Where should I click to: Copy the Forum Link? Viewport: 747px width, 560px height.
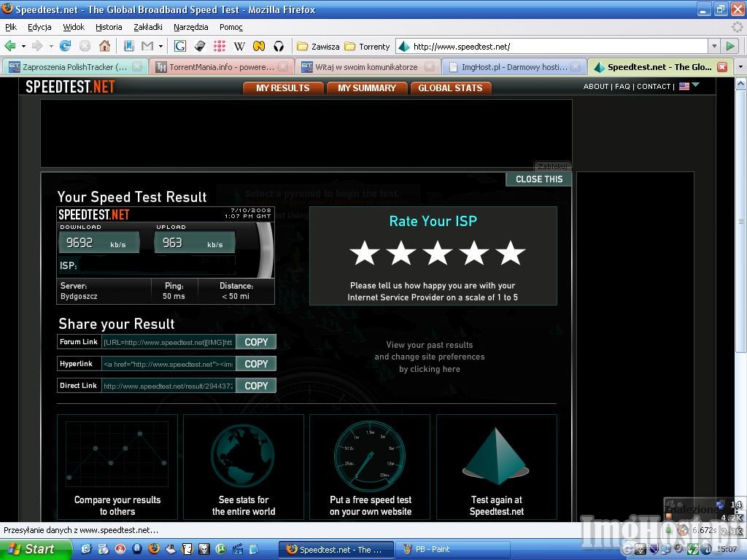pyautogui.click(x=256, y=342)
